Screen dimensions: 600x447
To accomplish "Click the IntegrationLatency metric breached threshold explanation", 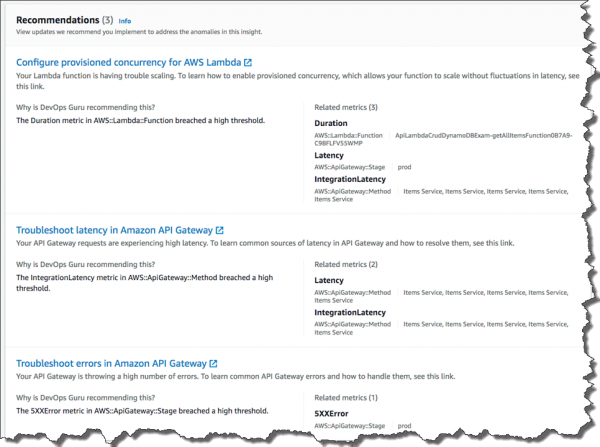I will pyautogui.click(x=145, y=283).
